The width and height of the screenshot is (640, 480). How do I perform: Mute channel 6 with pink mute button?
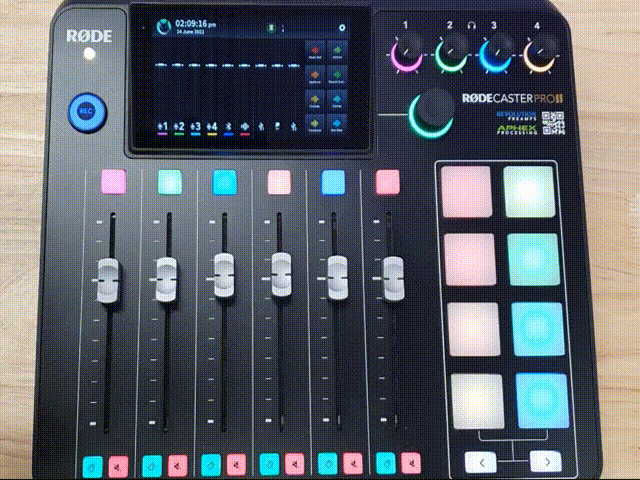click(411, 463)
